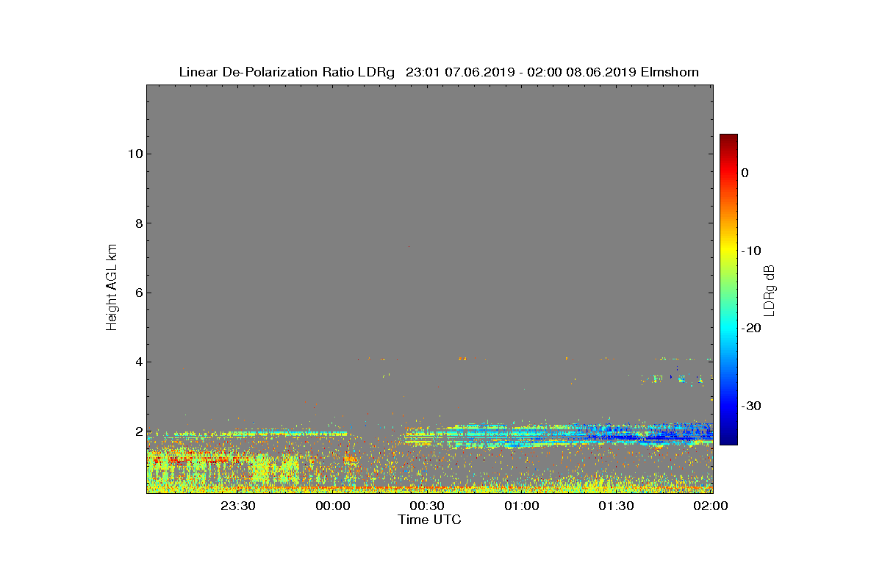Click the Time UTC axis title
Image resolution: width=882 pixels, height=588 pixels.
(x=430, y=520)
